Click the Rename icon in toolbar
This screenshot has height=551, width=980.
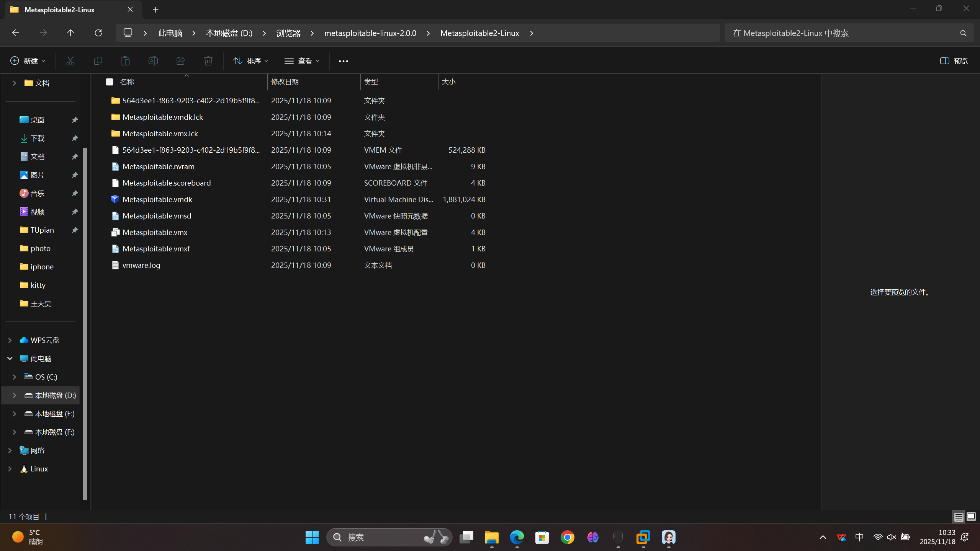click(153, 61)
